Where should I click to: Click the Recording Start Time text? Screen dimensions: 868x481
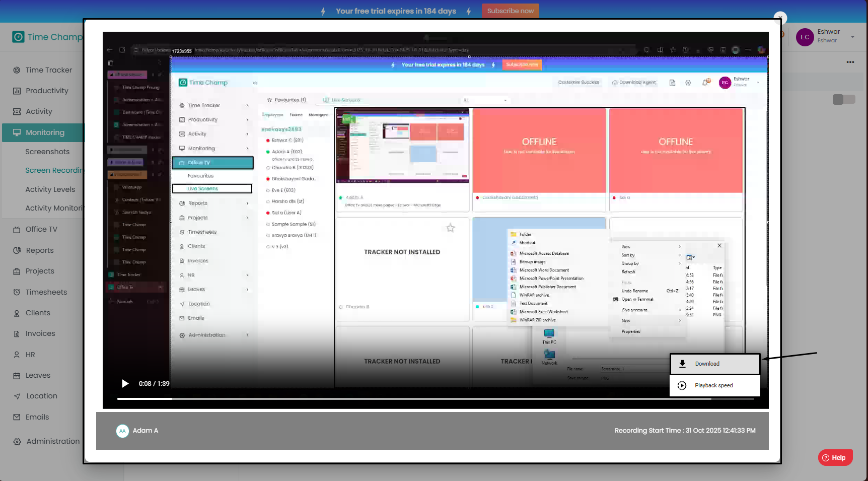[x=685, y=431]
